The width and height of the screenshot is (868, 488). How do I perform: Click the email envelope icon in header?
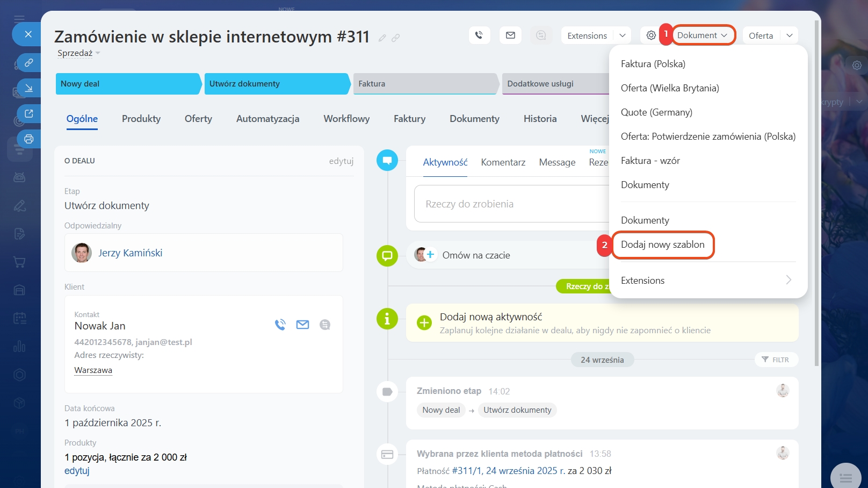tap(510, 35)
